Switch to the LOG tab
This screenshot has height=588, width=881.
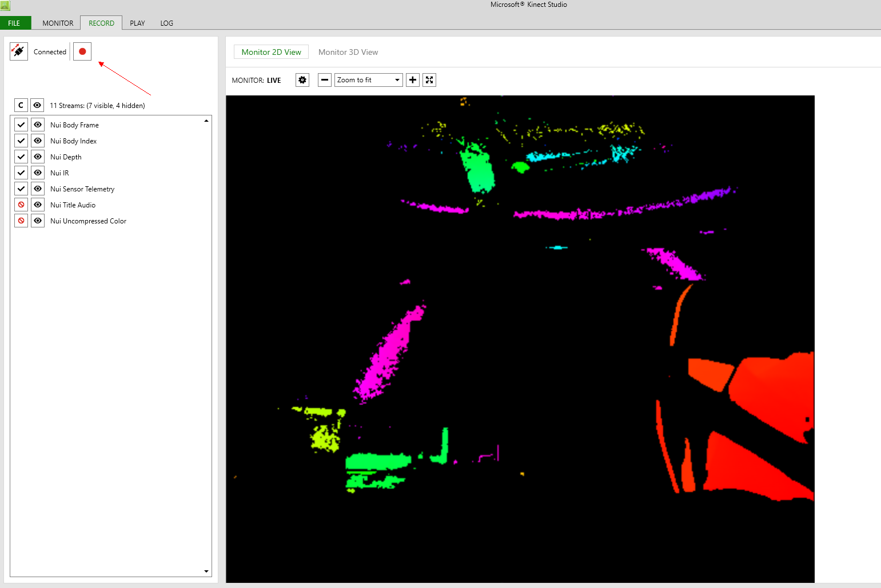(166, 23)
